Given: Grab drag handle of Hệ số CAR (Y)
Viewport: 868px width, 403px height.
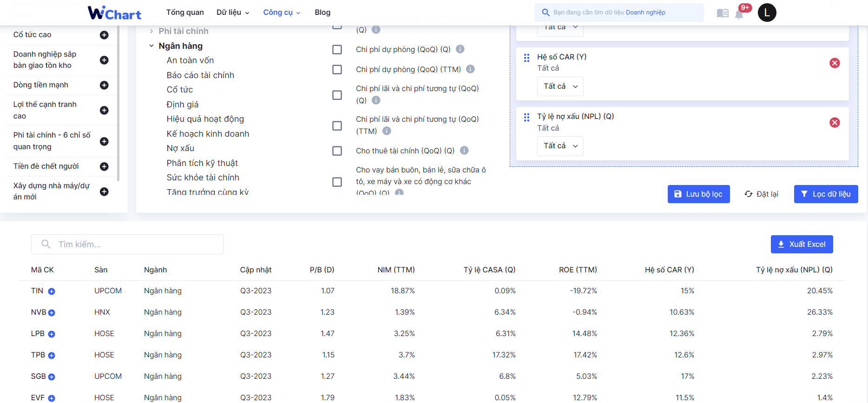Looking at the screenshot, I should pos(526,58).
